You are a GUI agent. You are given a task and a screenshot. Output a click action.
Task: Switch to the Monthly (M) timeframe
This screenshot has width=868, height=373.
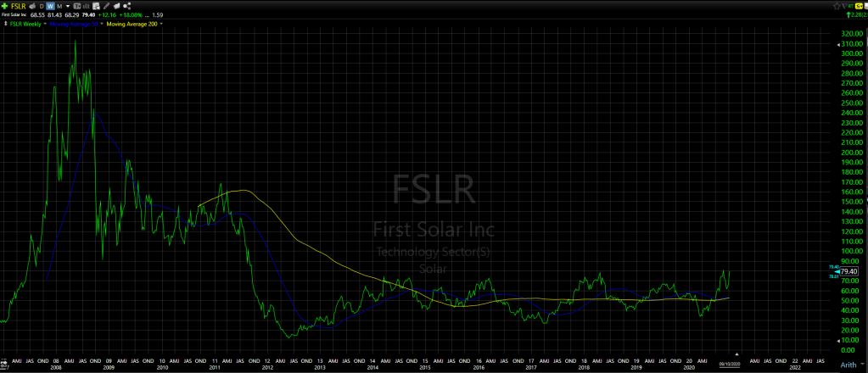(x=59, y=6)
